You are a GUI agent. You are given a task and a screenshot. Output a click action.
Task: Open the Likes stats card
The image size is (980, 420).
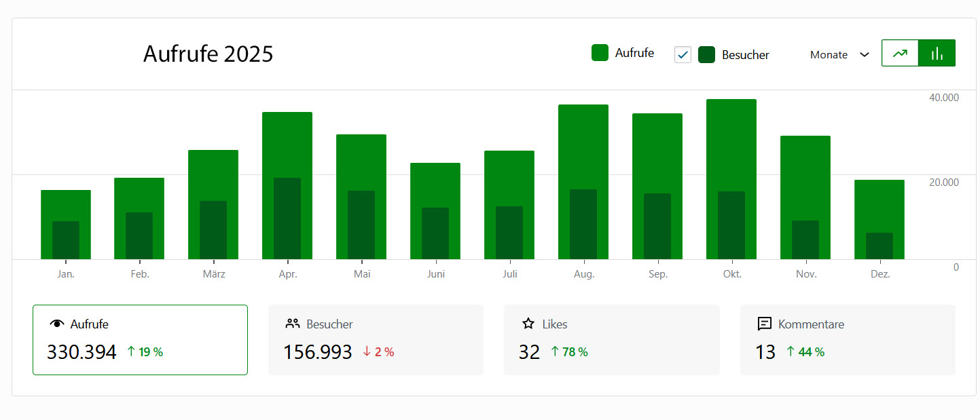click(x=611, y=340)
